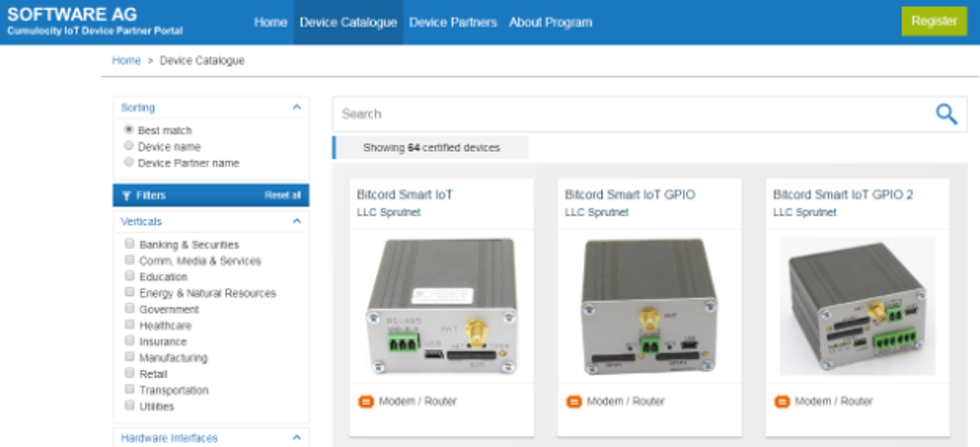Check the Insurance vertical

(x=129, y=340)
